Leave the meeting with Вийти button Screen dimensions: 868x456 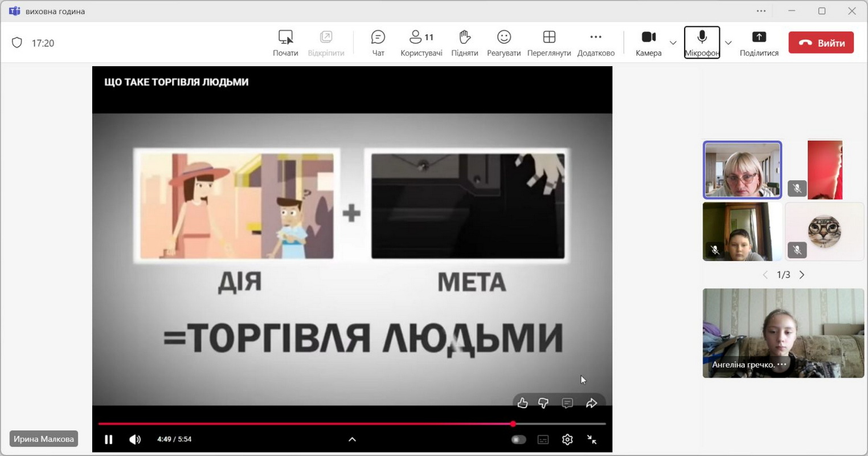(821, 43)
